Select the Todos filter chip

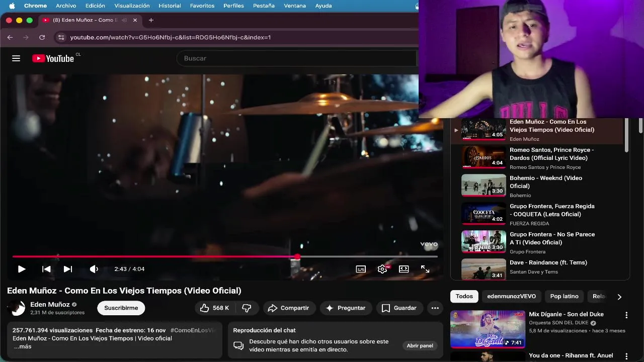point(464,296)
